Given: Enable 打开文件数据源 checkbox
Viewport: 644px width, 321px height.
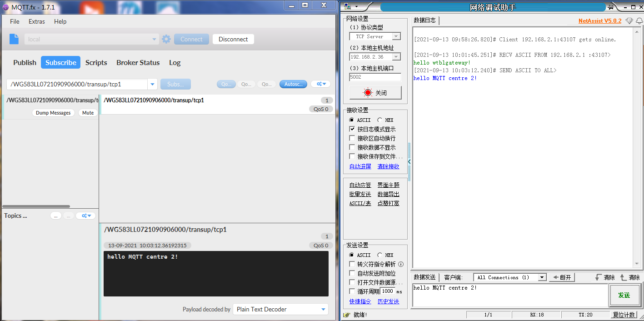Looking at the screenshot, I should [x=352, y=282].
